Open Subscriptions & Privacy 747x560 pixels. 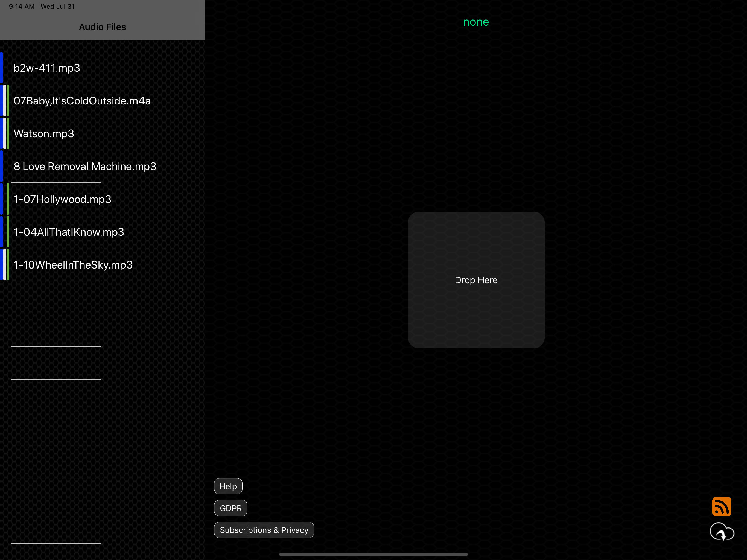(264, 530)
